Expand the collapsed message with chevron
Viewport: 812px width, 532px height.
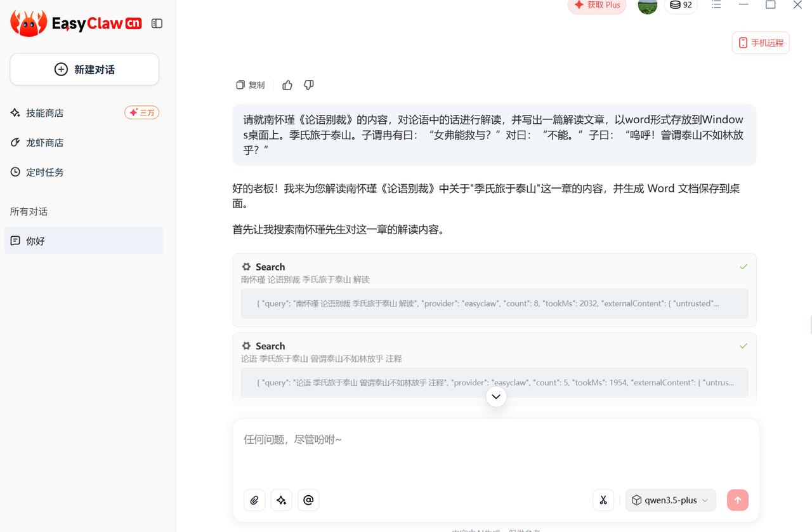pyautogui.click(x=495, y=396)
